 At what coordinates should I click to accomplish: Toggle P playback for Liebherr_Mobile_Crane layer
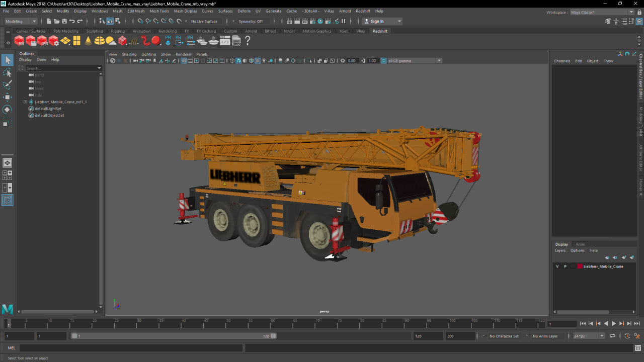pos(565,266)
